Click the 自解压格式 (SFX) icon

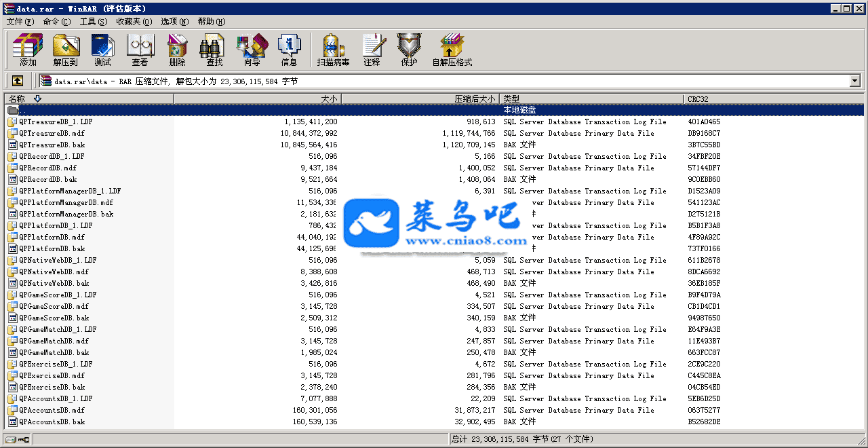452,50
